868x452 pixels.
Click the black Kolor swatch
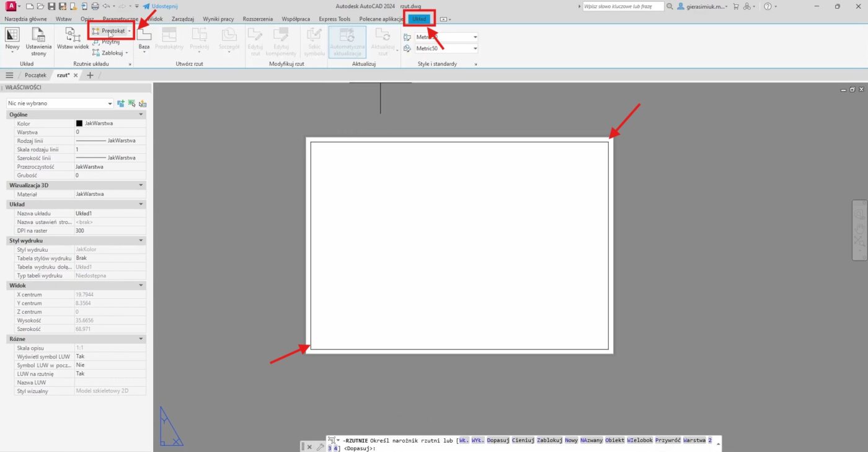(79, 123)
